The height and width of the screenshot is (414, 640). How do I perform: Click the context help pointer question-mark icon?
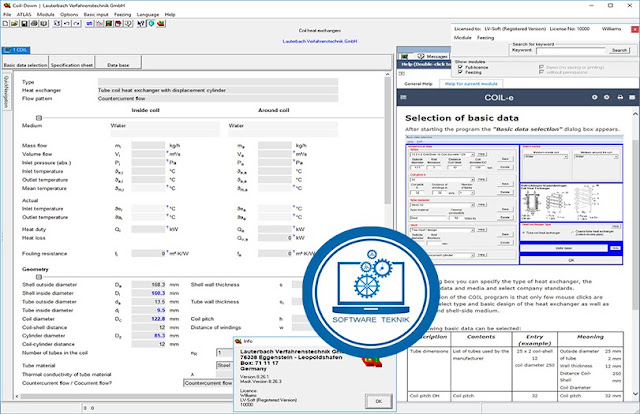tap(141, 24)
